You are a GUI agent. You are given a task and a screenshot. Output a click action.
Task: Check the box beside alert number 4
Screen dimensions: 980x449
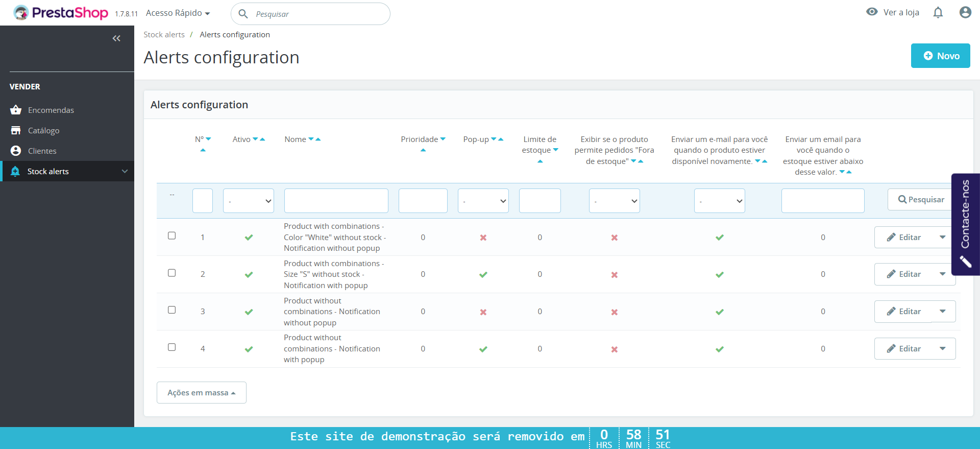(172, 347)
